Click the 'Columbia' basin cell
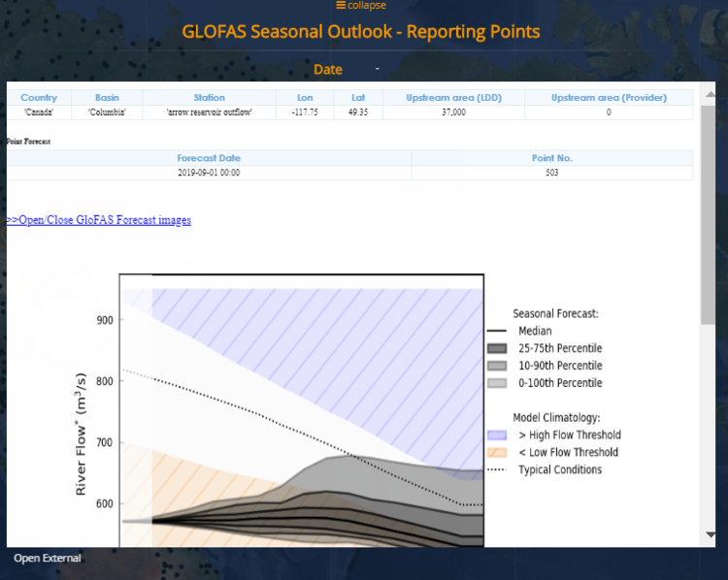Screen dimensions: 728x580 tap(107, 113)
